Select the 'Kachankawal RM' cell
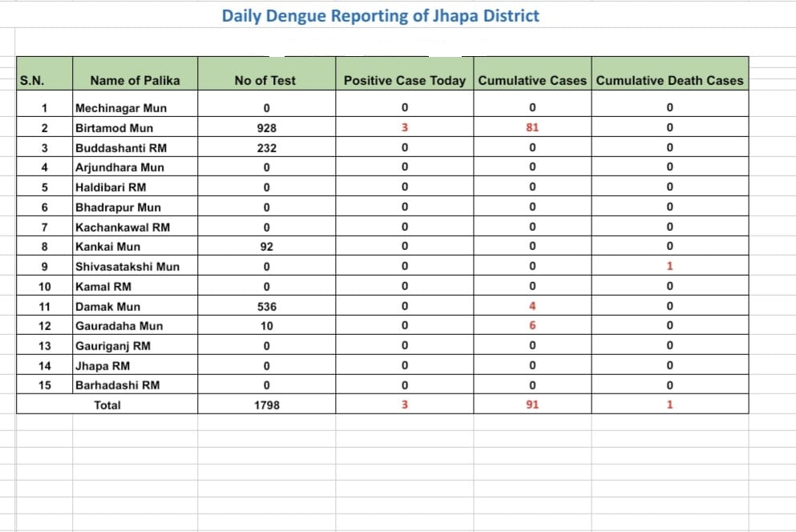Viewport: 796px width, 532px height. [135, 227]
